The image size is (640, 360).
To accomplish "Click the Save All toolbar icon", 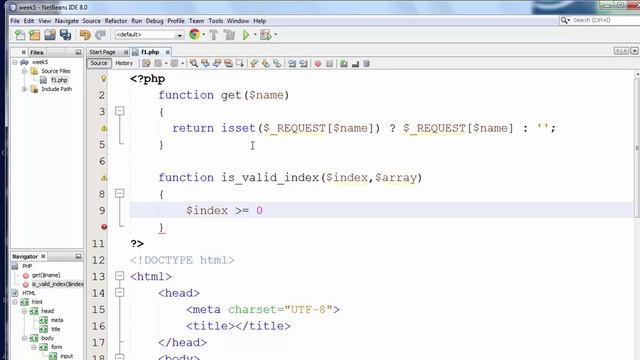I will coord(65,35).
